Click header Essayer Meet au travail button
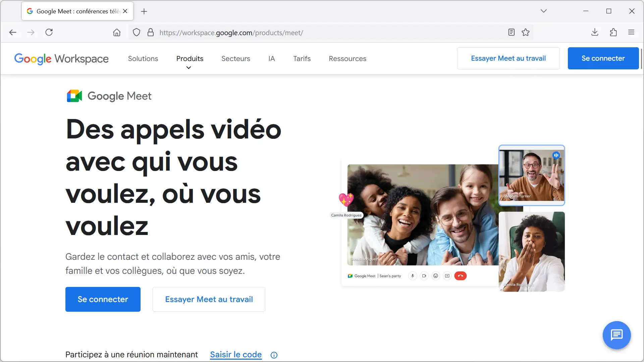 pos(508,58)
